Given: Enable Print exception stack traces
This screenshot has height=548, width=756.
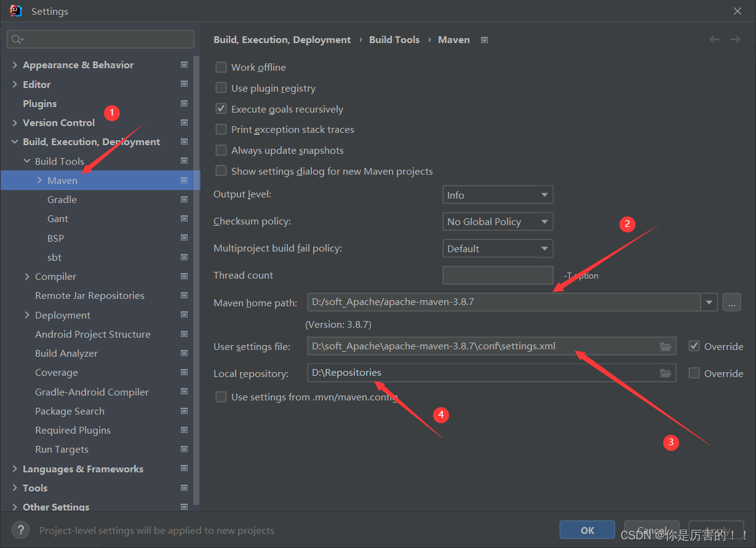Looking at the screenshot, I should pos(221,129).
